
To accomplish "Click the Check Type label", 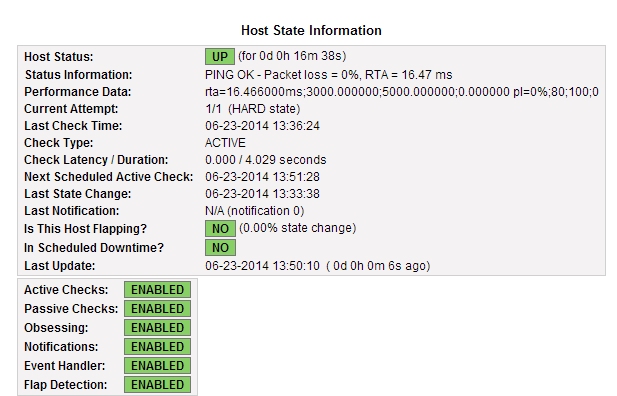I will (x=59, y=142).
